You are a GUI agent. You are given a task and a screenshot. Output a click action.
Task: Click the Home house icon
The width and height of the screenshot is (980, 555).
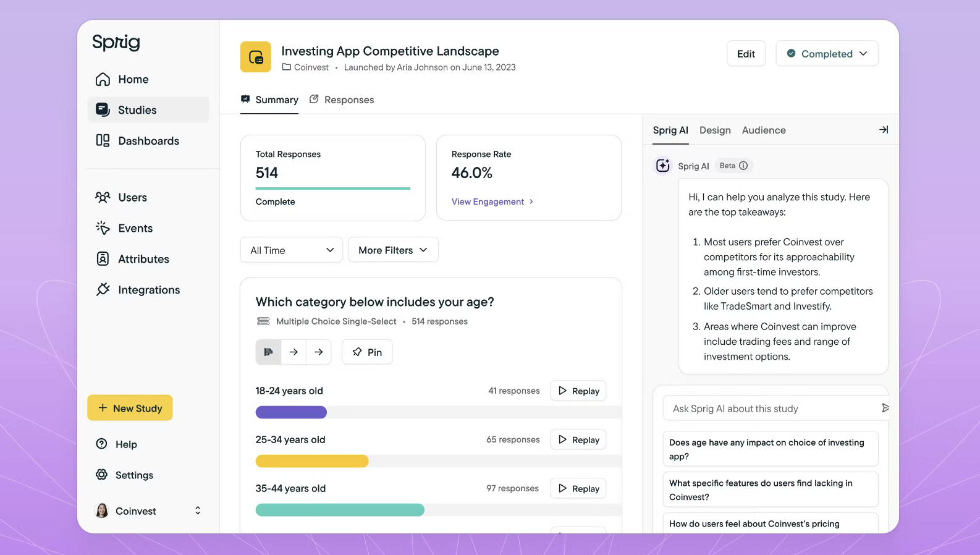[x=103, y=79]
